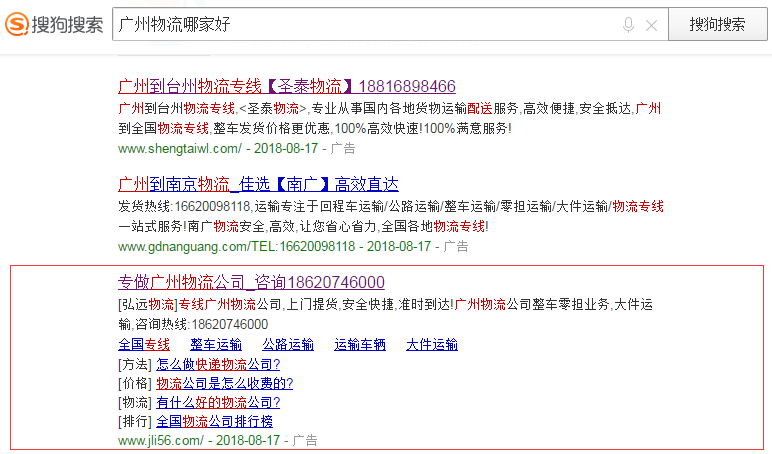Click the Sogou logo icon

pos(17,24)
